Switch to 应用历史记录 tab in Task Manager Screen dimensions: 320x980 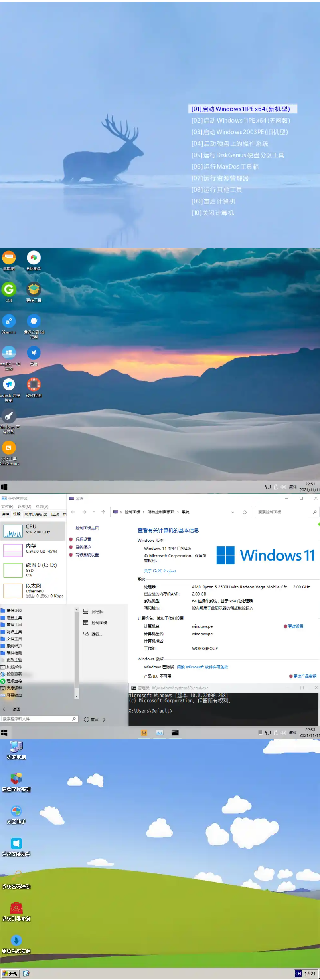point(36,514)
